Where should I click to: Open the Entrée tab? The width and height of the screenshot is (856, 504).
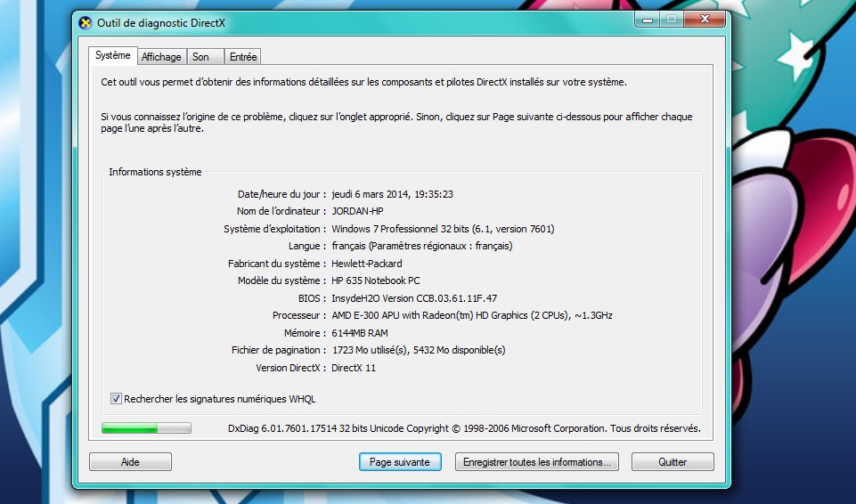click(x=243, y=57)
